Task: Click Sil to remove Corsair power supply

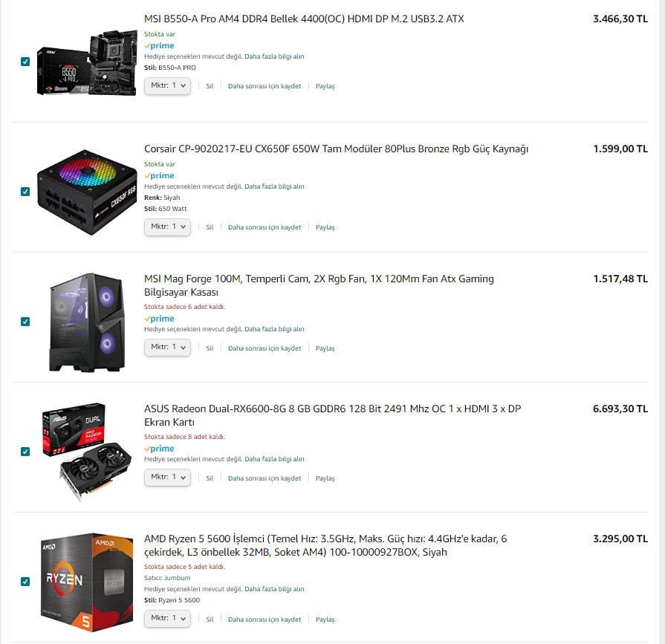Action: coord(210,227)
